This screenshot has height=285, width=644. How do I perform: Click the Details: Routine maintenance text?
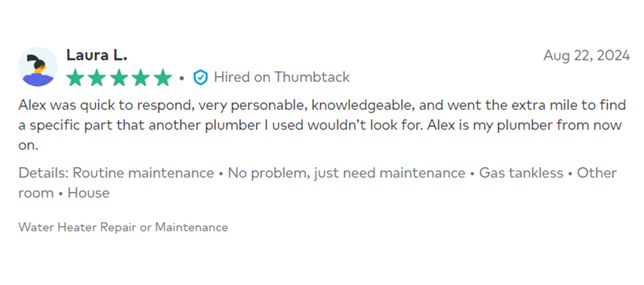click(116, 173)
